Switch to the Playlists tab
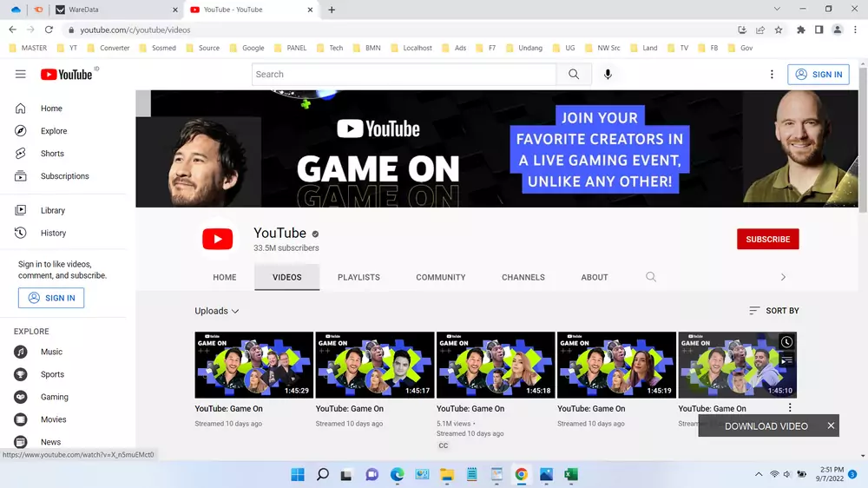The height and width of the screenshot is (488, 868). point(358,277)
